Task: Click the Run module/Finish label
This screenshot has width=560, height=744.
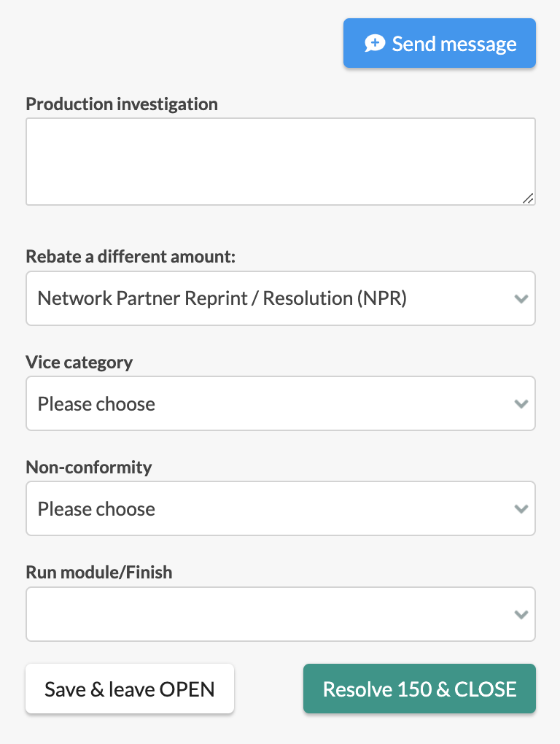Action: click(99, 573)
